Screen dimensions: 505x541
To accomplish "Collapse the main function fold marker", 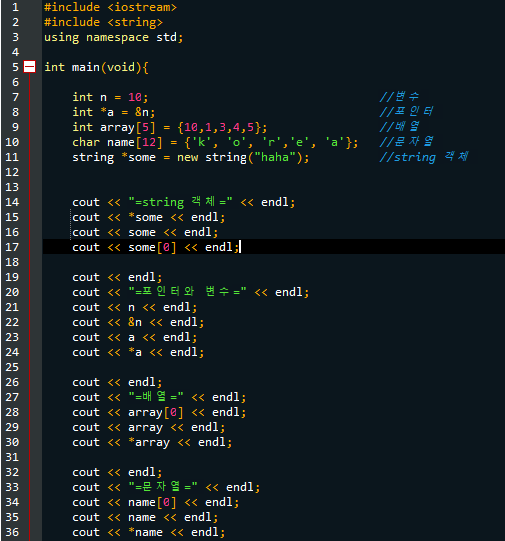I will click(29, 67).
